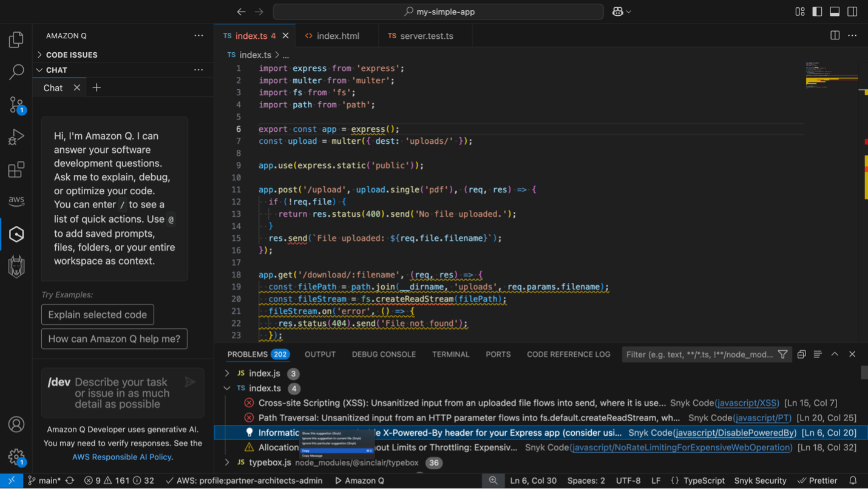Synchronize changes icon in status bar
The height and width of the screenshot is (491, 868).
coord(70,480)
